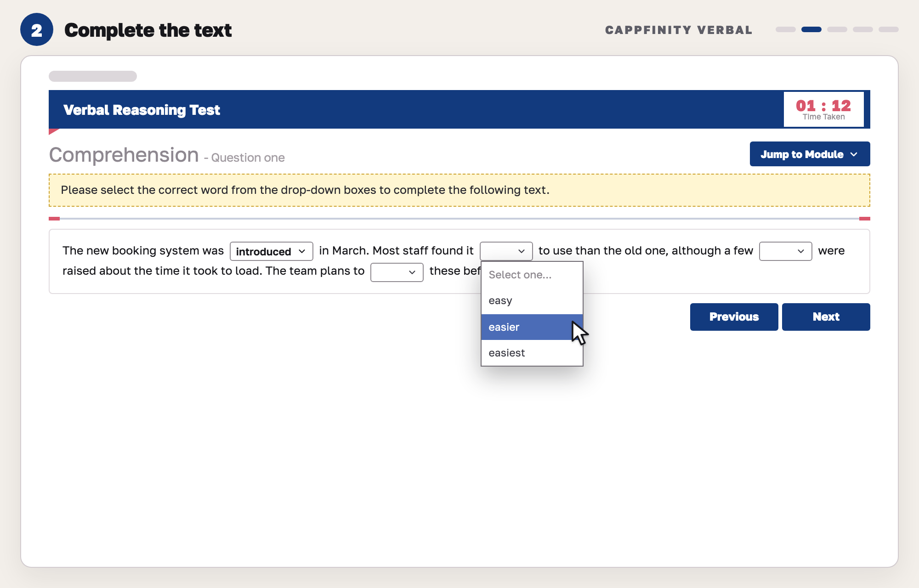
Task: Expand the dropdown after "The team plans to"
Action: tap(397, 272)
